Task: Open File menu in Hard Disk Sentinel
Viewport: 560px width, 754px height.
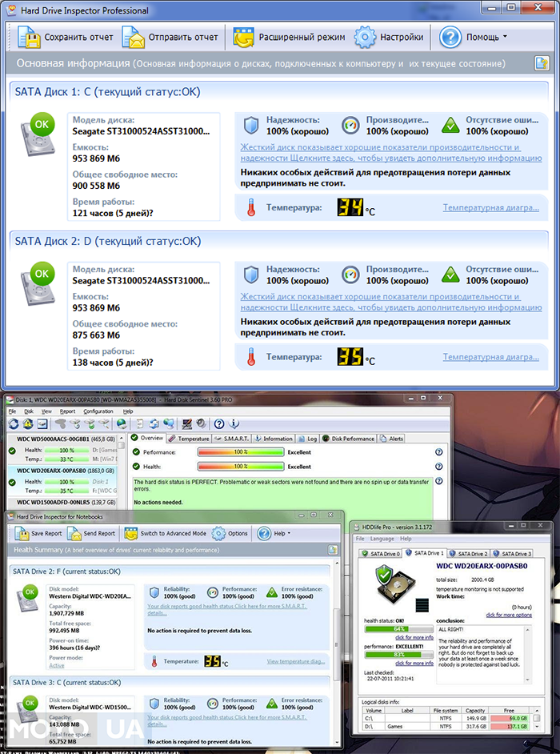Action: (13, 411)
